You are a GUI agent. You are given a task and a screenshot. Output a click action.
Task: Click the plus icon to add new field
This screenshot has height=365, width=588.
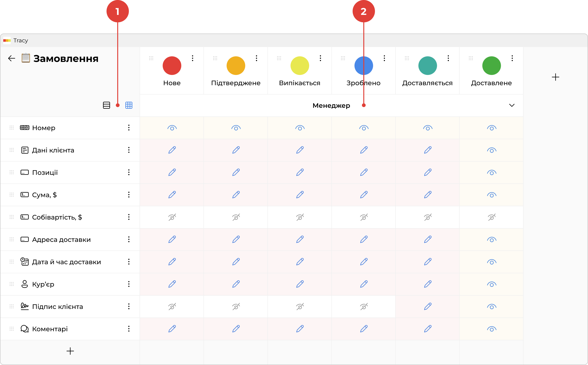(70, 351)
